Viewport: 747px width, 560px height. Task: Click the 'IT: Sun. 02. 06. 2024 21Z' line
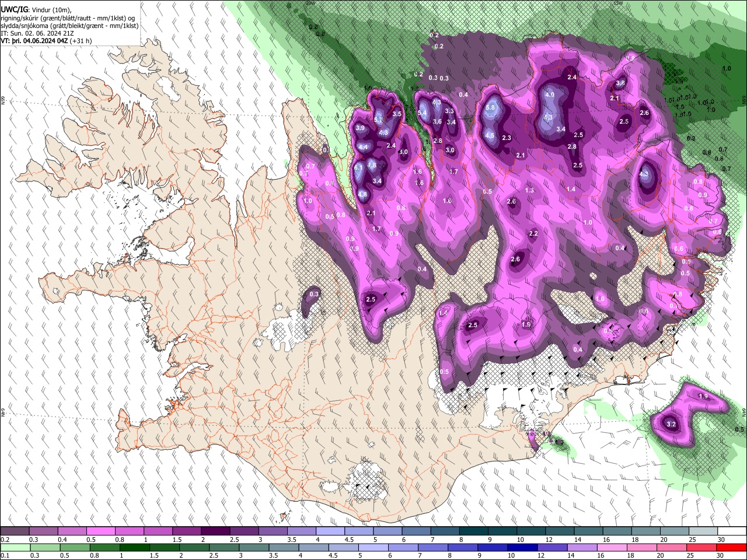(x=36, y=34)
